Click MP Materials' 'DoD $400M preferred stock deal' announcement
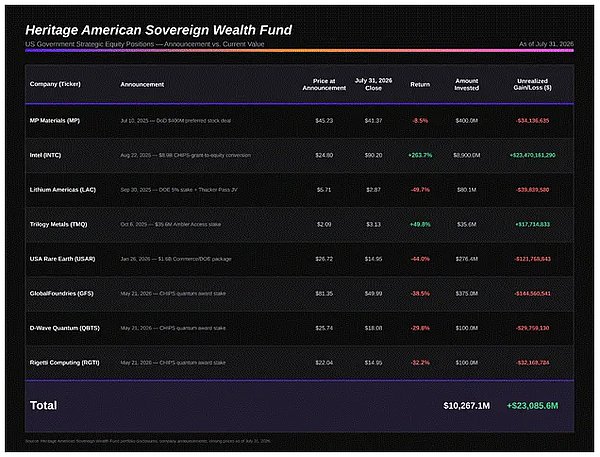 pyautogui.click(x=194, y=121)
